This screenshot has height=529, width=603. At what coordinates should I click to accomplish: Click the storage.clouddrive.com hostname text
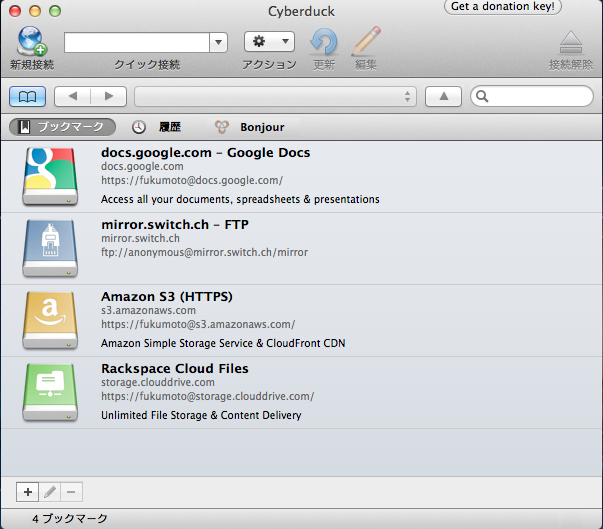point(158,382)
